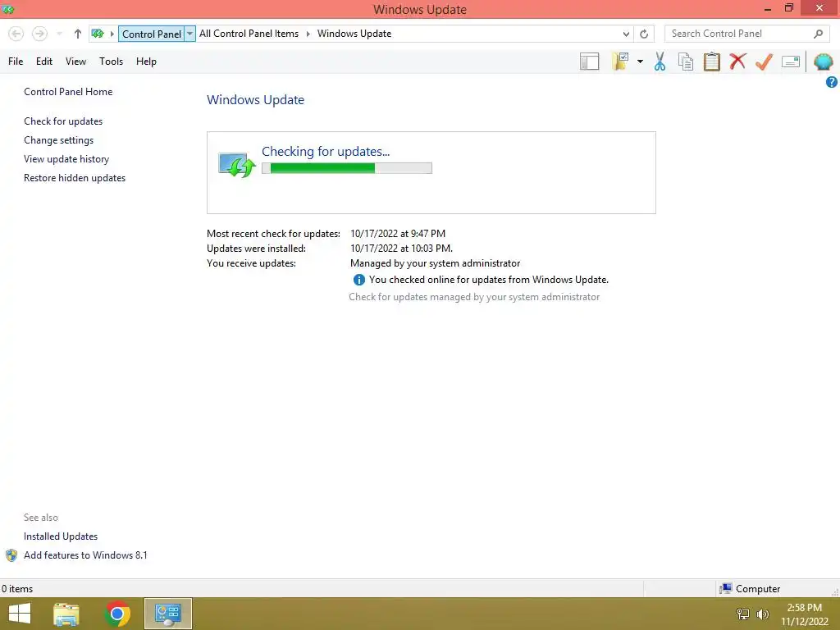
Task: Open File Explorer from the taskbar
Action: 66,614
